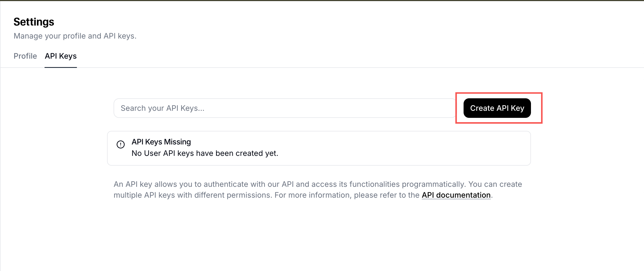Open the API Keys tab
The width and height of the screenshot is (644, 271).
click(61, 56)
